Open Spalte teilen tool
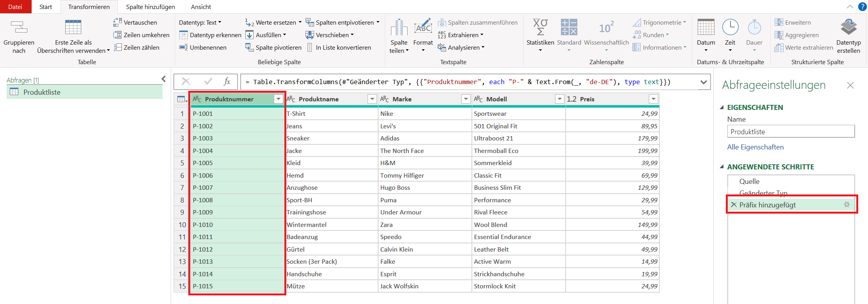Image resolution: width=868 pixels, height=304 pixels. [x=399, y=36]
